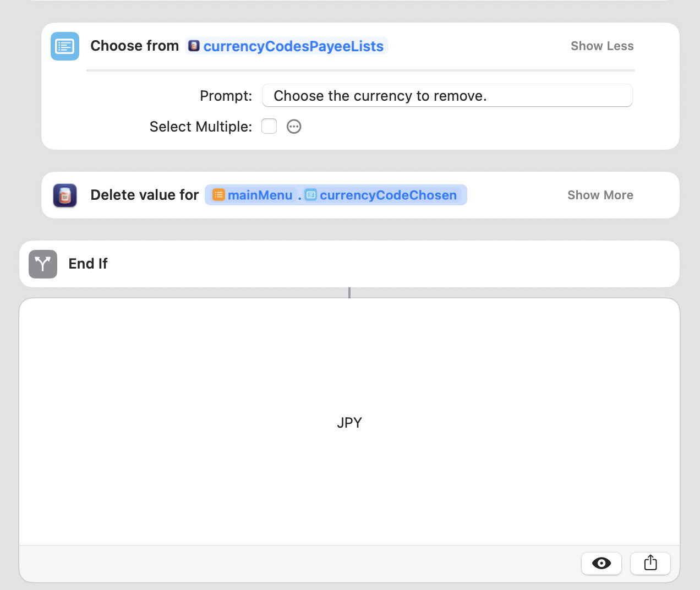Click the blue currencyCodeChosen variable icon
Viewport: 700px width, 590px height.
click(311, 195)
